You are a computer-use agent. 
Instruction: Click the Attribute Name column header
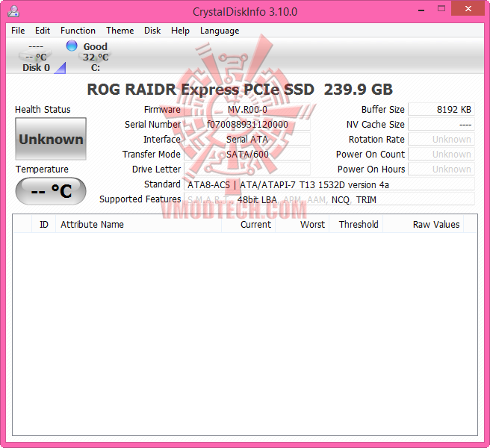click(138, 224)
